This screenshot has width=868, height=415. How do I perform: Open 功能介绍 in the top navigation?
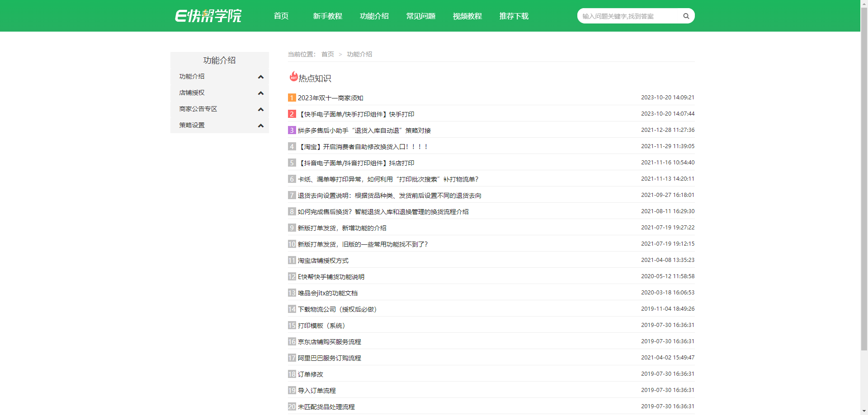point(374,16)
